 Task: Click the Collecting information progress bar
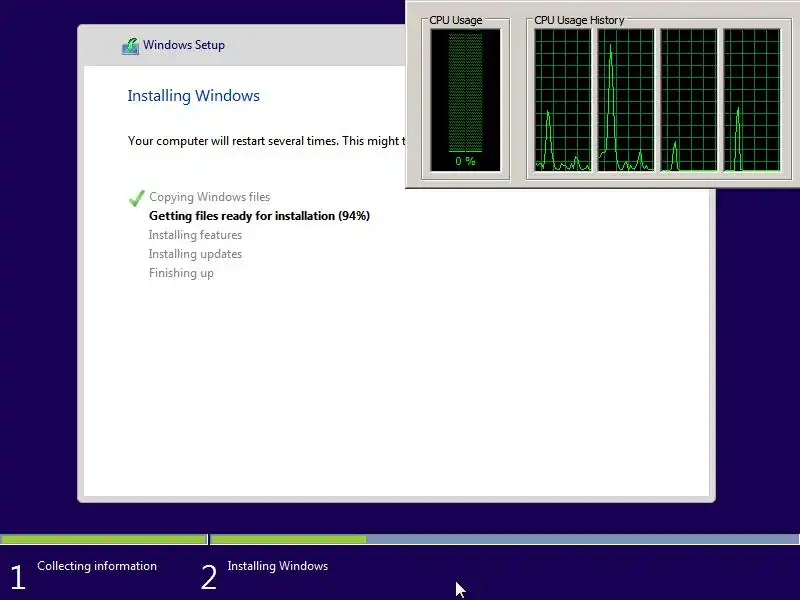click(x=104, y=539)
